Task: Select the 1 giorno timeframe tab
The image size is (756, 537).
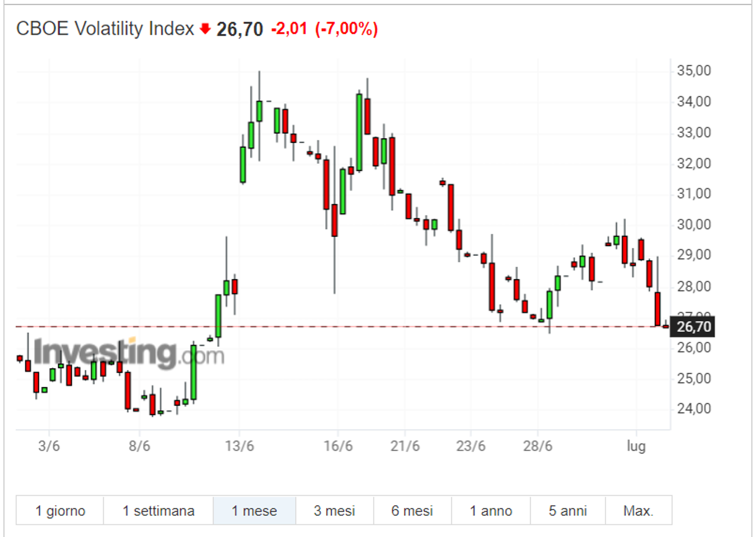Action: point(60,511)
